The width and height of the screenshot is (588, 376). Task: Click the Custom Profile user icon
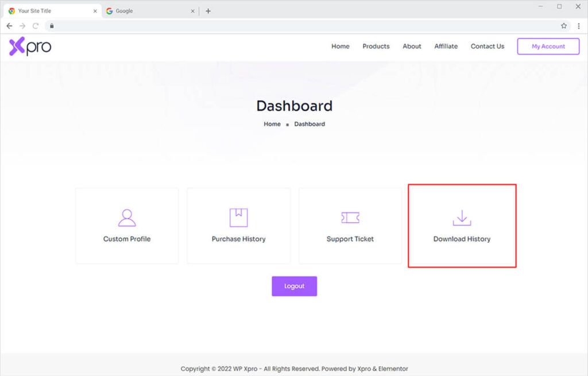coord(127,218)
